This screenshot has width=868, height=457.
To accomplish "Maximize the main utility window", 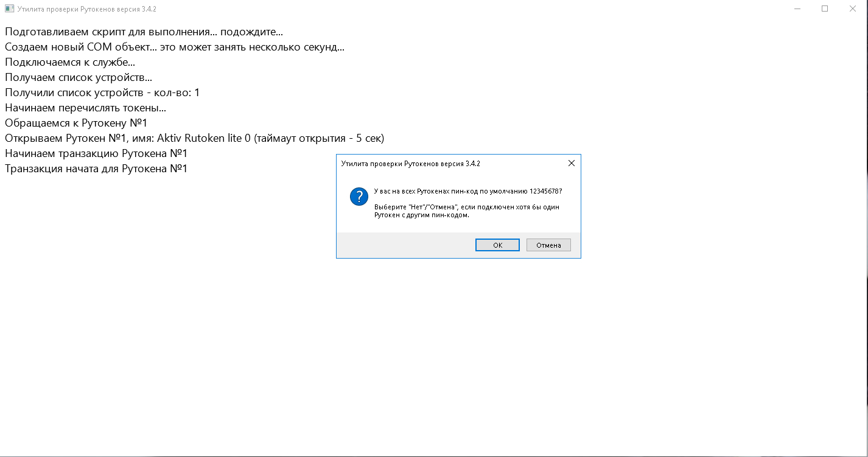I will click(x=825, y=9).
